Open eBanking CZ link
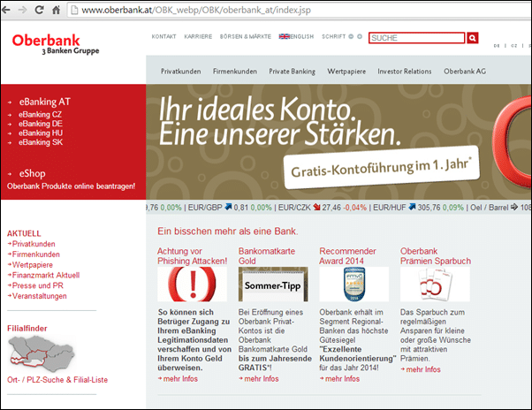Image resolution: width=532 pixels, height=410 pixels. pyautogui.click(x=40, y=115)
